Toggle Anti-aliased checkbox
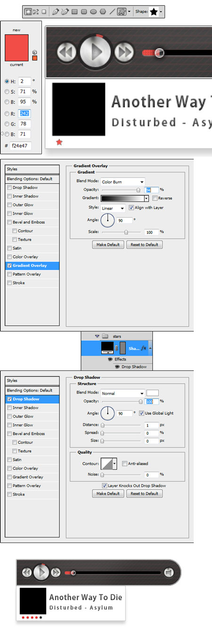This screenshot has height=644, width=212. 124,464
